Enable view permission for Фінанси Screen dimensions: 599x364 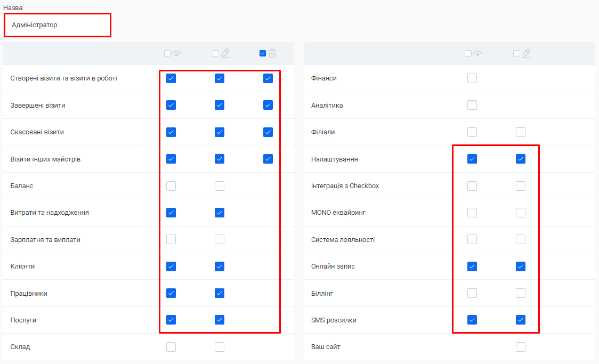[x=472, y=78]
